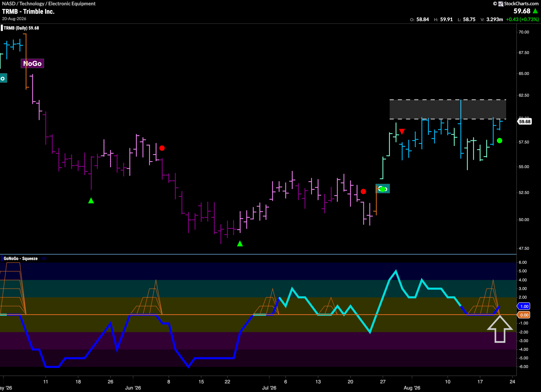This screenshot has width=541, height=392.
Task: Click the TRMB (Daily) 59.68 legend
Action: [x=20, y=28]
